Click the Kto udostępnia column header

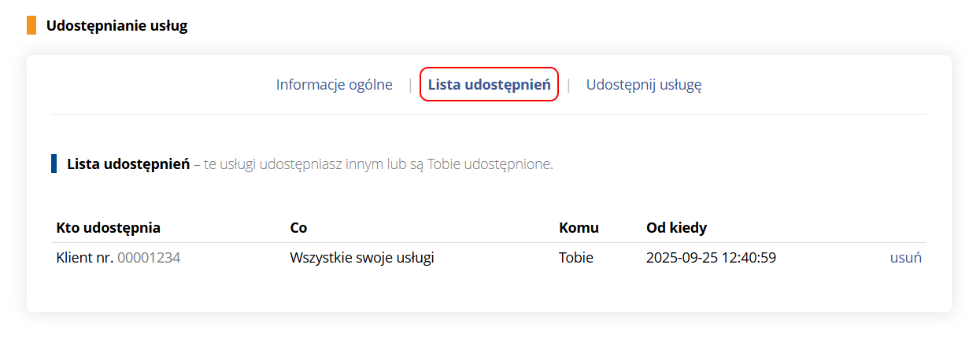(109, 228)
